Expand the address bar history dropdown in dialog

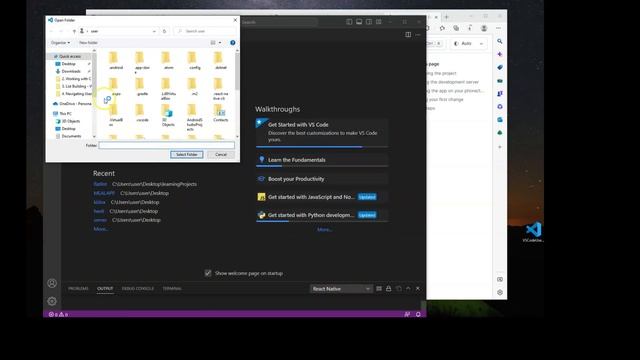pos(154,31)
